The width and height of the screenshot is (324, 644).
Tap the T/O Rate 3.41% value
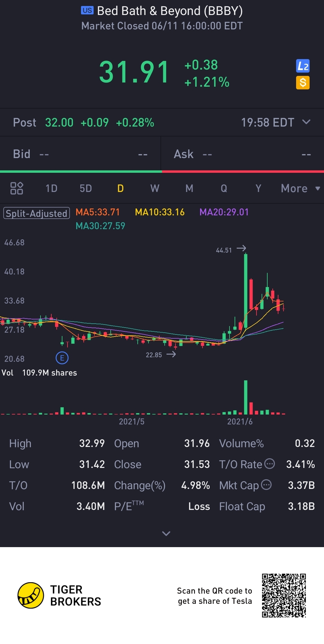coord(300,464)
